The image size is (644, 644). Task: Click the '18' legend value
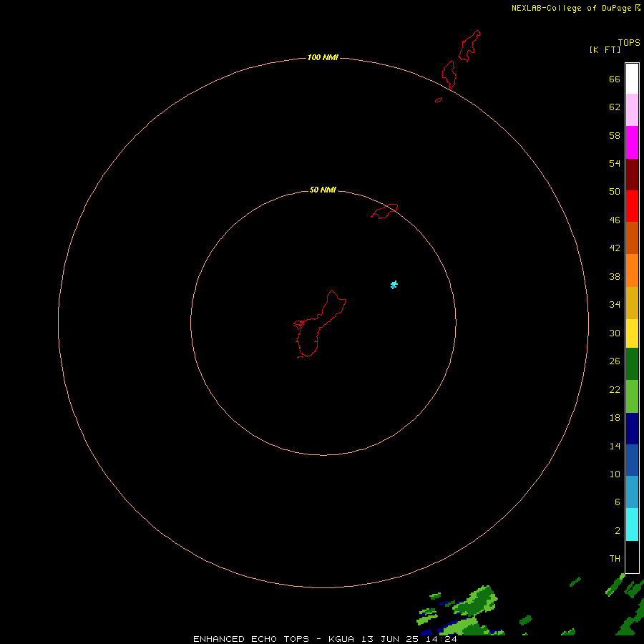click(615, 418)
